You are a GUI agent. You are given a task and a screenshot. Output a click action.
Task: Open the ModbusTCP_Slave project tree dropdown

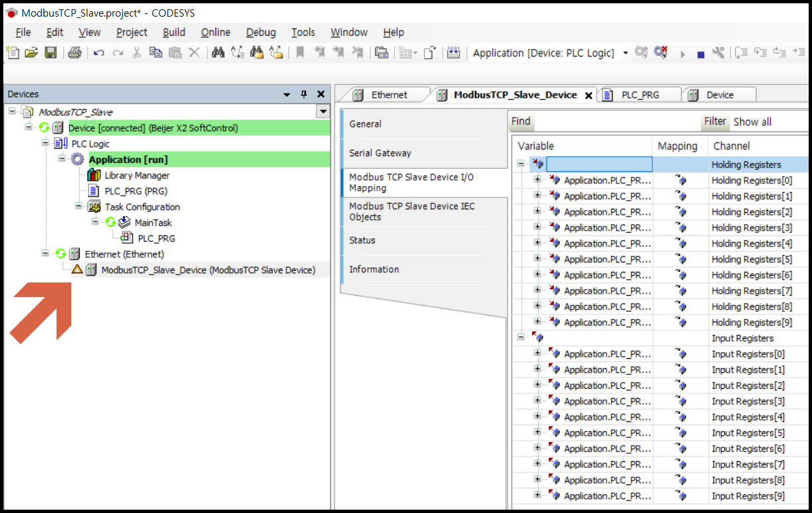point(323,112)
